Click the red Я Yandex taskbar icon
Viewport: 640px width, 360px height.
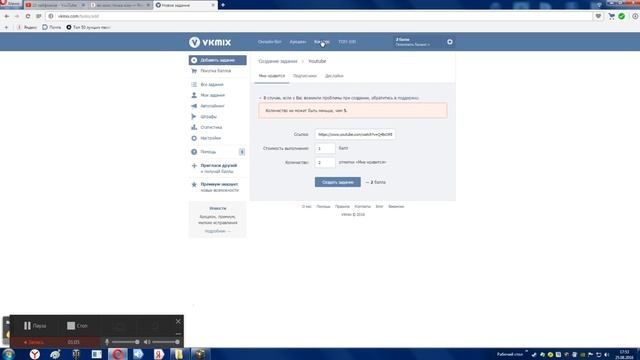coord(159,354)
